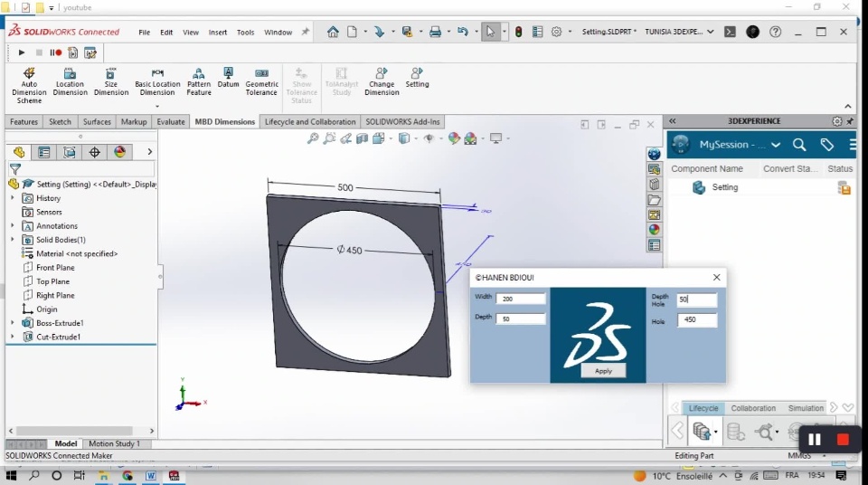Click the Rebuild traffic light icon
The width and height of the screenshot is (868, 485).
[x=519, y=33]
